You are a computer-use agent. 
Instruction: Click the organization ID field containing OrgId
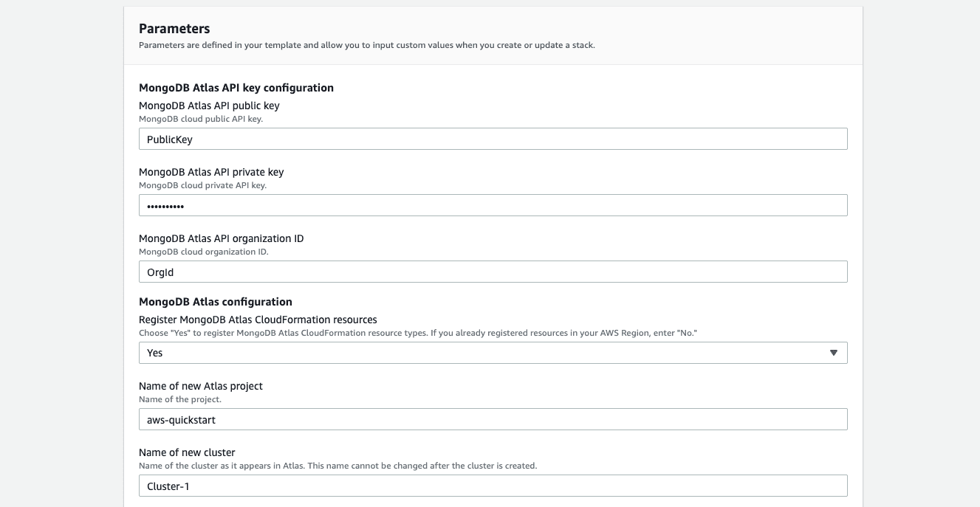click(x=493, y=272)
